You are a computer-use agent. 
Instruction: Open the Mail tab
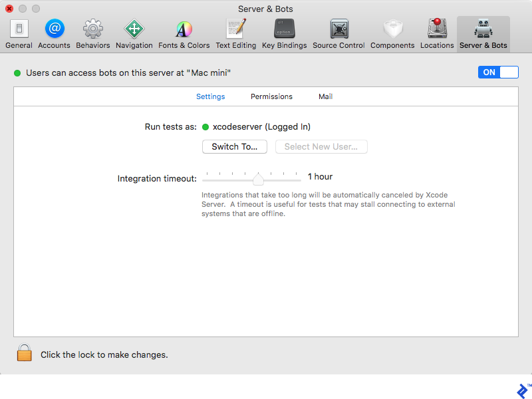coord(325,96)
